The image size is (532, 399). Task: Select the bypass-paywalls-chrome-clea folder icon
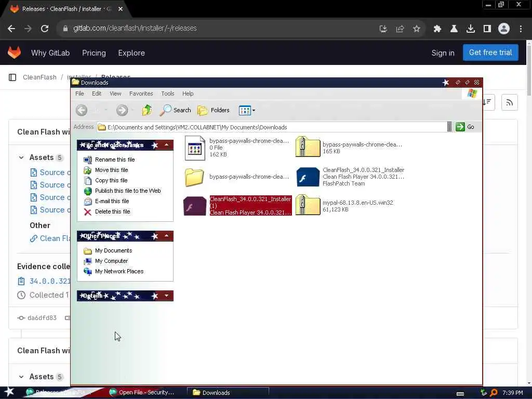pyautogui.click(x=194, y=177)
